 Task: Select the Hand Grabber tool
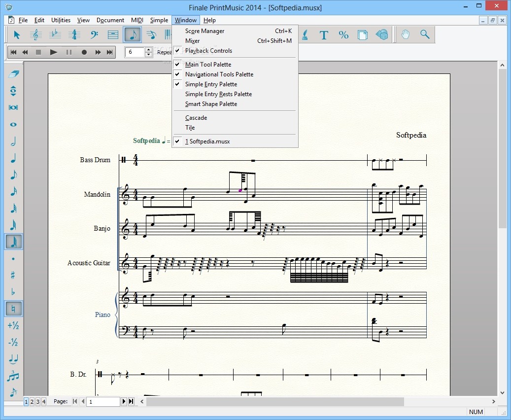(x=406, y=35)
